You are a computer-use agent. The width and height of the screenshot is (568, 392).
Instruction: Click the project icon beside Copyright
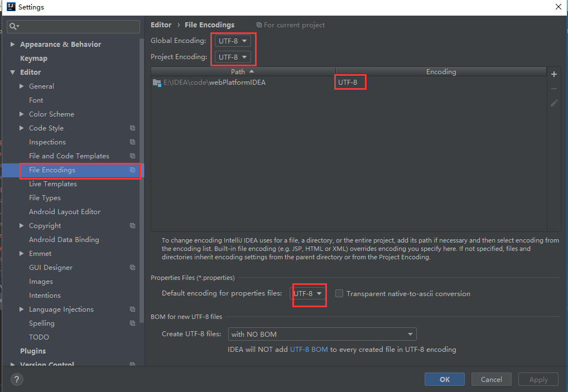(x=133, y=225)
